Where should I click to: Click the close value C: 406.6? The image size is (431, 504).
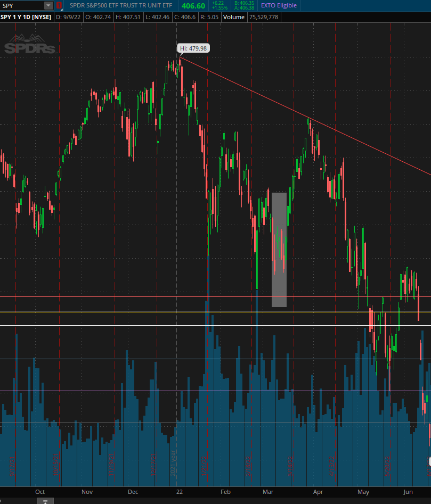(x=185, y=17)
